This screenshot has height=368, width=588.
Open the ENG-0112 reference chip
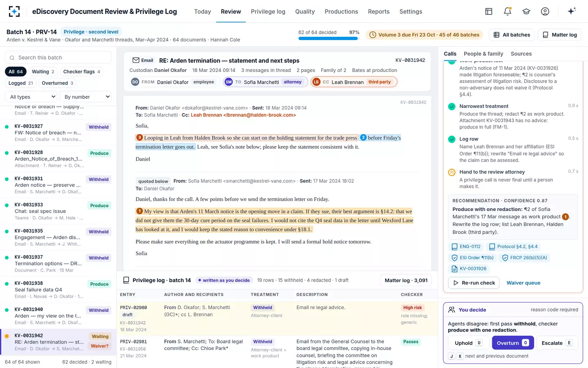point(466,247)
